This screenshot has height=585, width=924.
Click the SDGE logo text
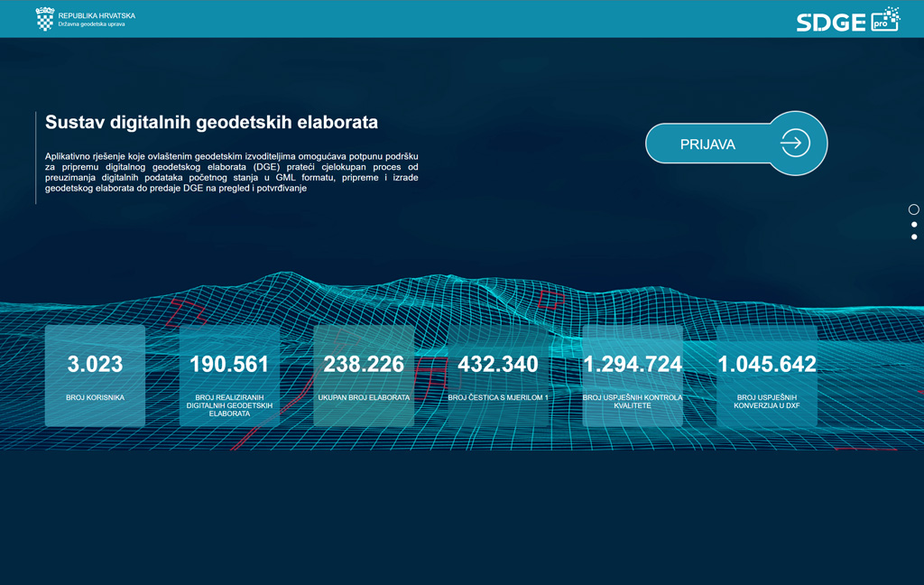(830, 23)
